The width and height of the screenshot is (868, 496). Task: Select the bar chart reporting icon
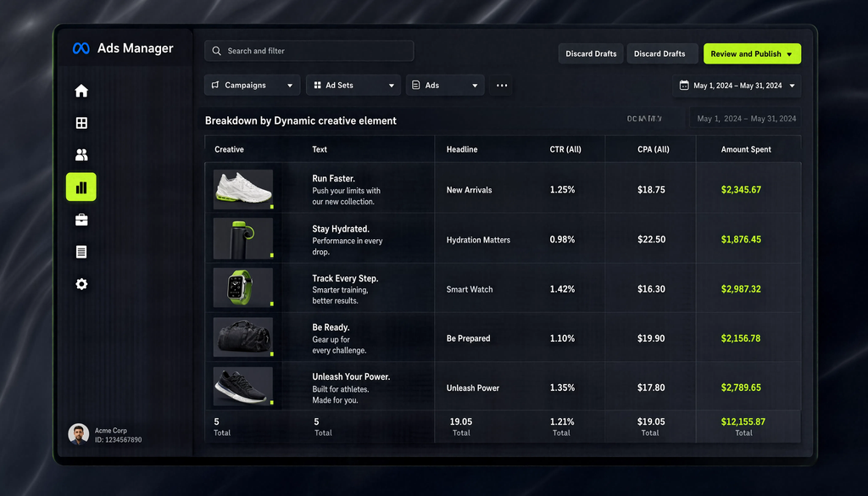81,187
